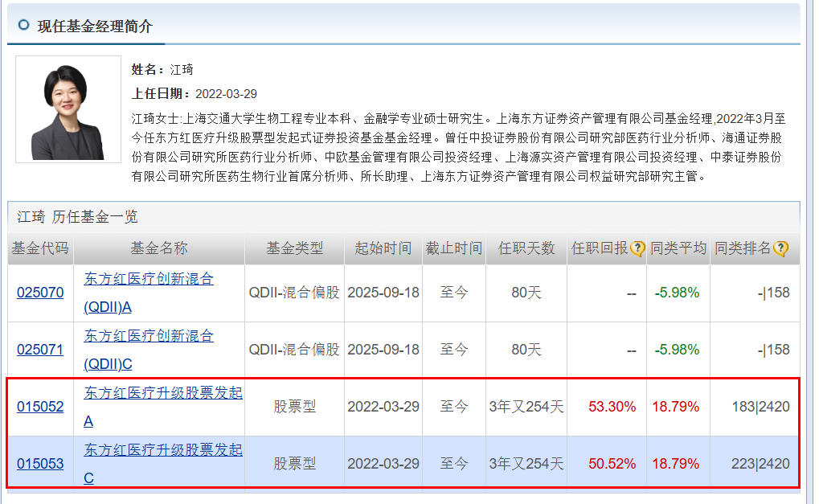Select start date 2025-09-18 in 025070 row
Image resolution: width=819 pixels, height=504 pixels.
coord(383,293)
